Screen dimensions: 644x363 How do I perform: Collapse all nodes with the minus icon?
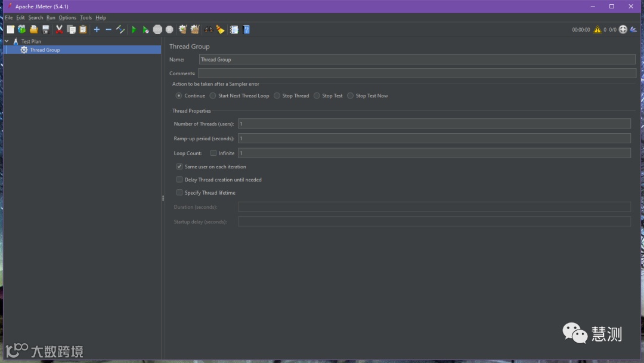pos(109,29)
